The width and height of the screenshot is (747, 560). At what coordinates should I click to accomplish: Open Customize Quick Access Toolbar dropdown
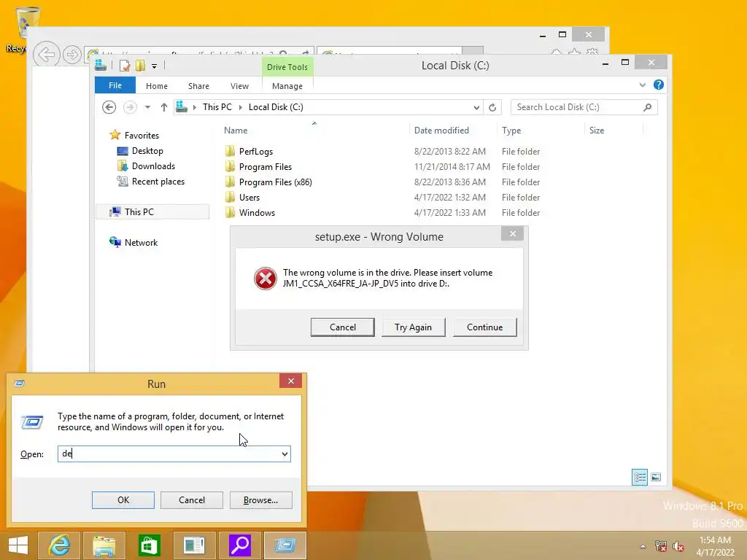tap(155, 66)
